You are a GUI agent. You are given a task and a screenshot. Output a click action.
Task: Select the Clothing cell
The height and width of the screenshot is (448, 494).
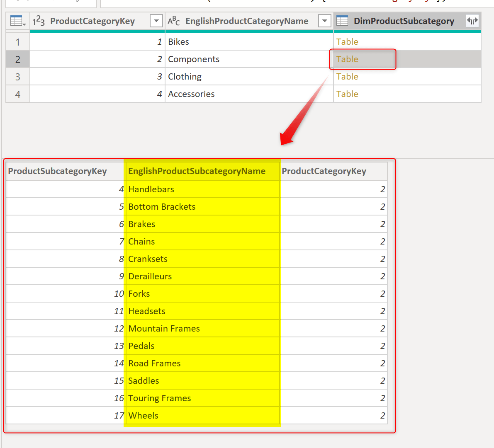tap(185, 76)
